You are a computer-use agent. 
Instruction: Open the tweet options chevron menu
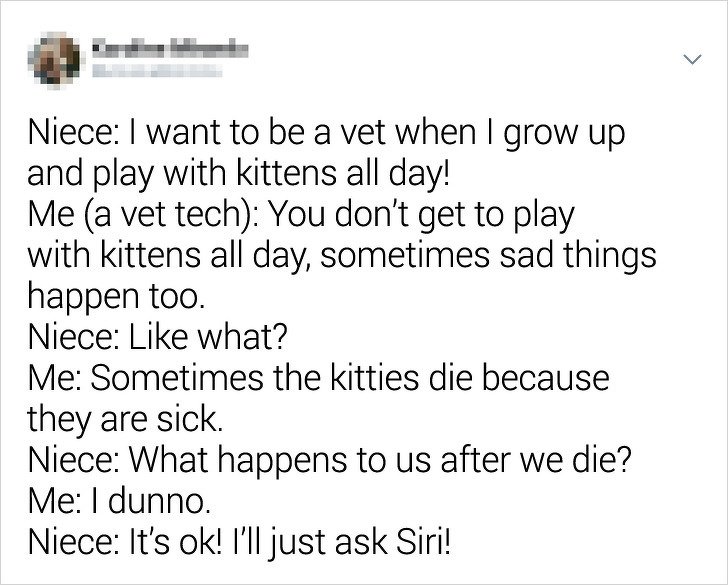[692, 59]
